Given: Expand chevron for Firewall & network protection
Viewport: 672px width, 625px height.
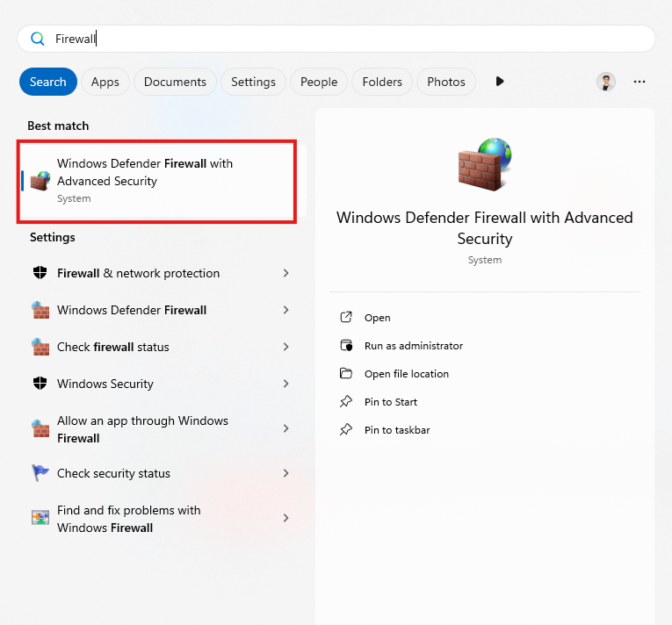Looking at the screenshot, I should pyautogui.click(x=285, y=273).
